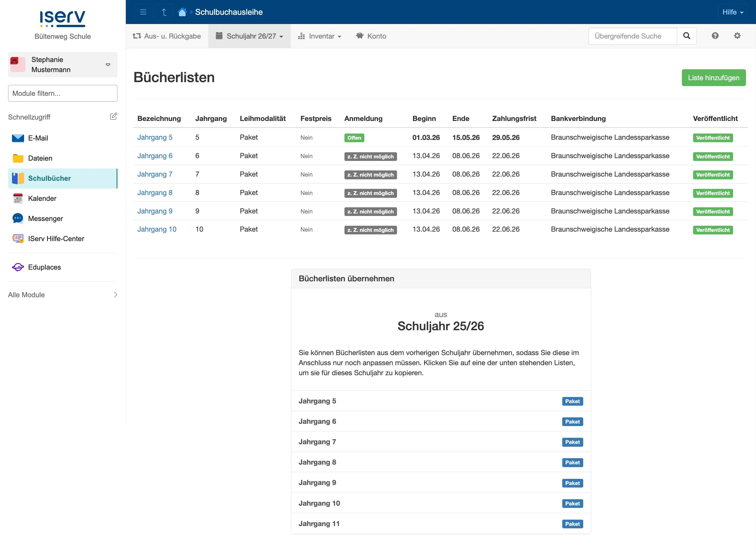Viewport: 756px width, 554px height.
Task: Open the Inventar dropdown menu
Action: (x=320, y=36)
